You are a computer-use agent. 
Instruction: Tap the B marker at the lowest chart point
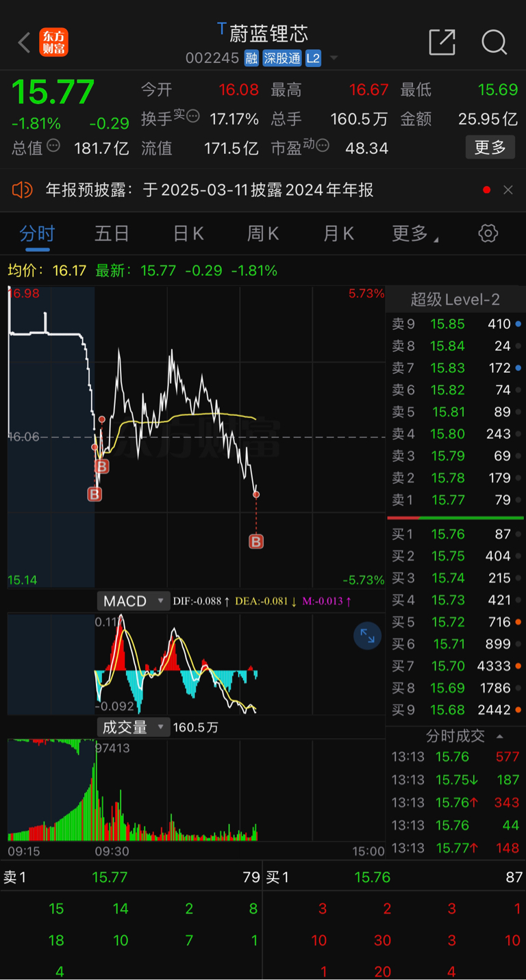95,494
